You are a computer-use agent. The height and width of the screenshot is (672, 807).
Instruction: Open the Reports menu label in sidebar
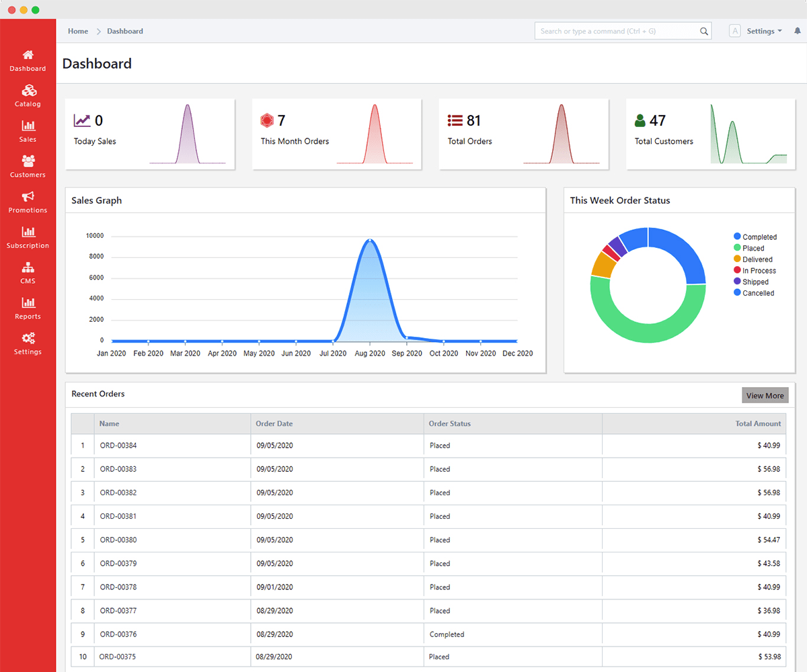click(x=28, y=317)
